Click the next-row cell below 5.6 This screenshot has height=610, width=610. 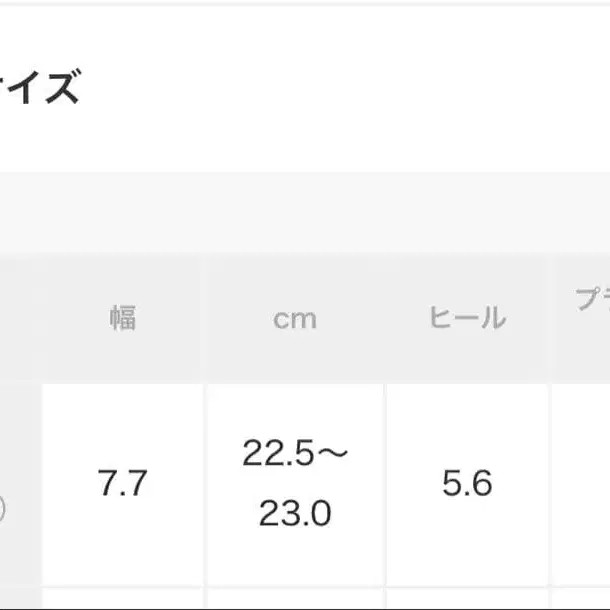point(467,600)
